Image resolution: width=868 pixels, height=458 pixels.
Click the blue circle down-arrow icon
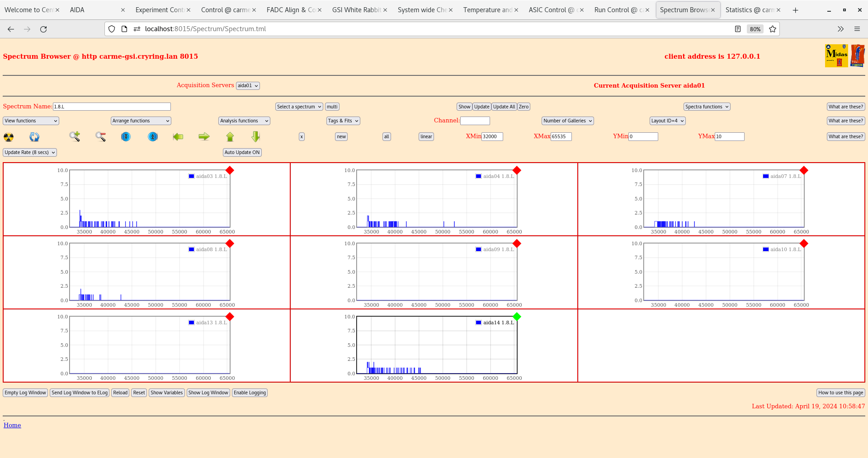[126, 136]
